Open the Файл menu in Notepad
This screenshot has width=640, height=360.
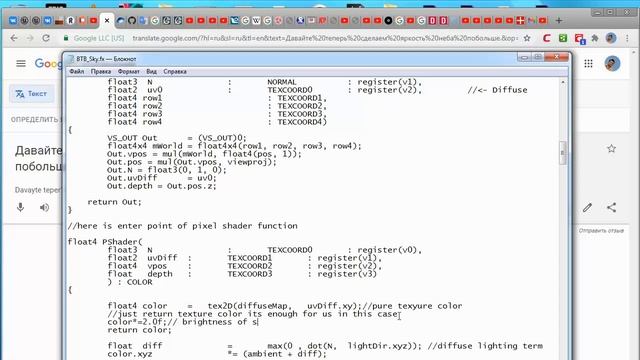[76, 71]
